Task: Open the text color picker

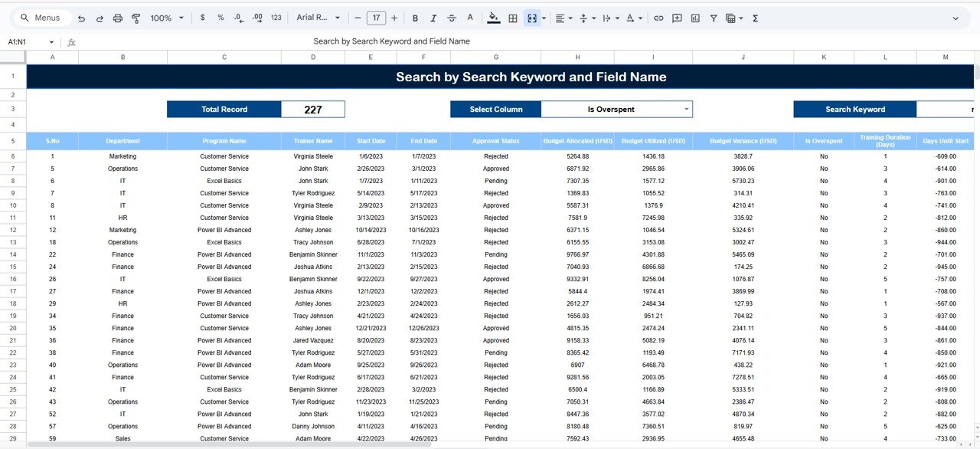Action: coord(470,18)
